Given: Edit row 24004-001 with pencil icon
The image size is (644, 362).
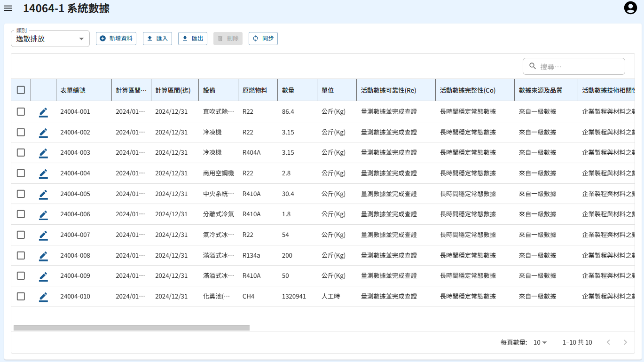Looking at the screenshot, I should point(43,112).
